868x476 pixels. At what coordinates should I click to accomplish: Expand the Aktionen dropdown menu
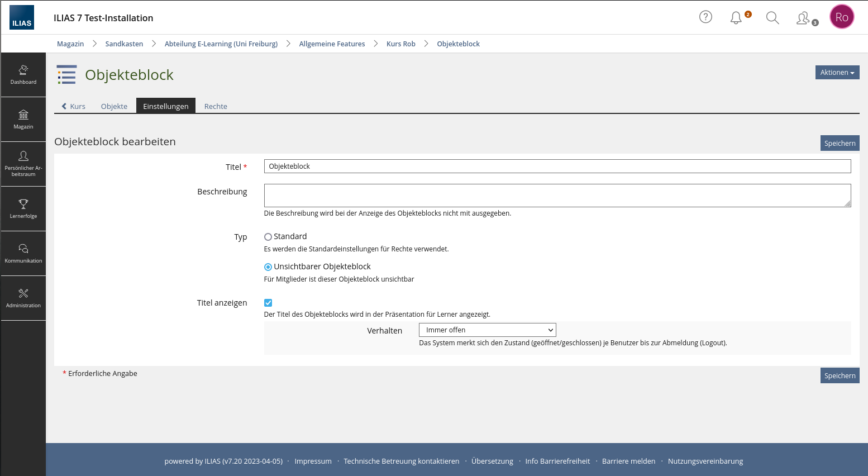tap(837, 73)
